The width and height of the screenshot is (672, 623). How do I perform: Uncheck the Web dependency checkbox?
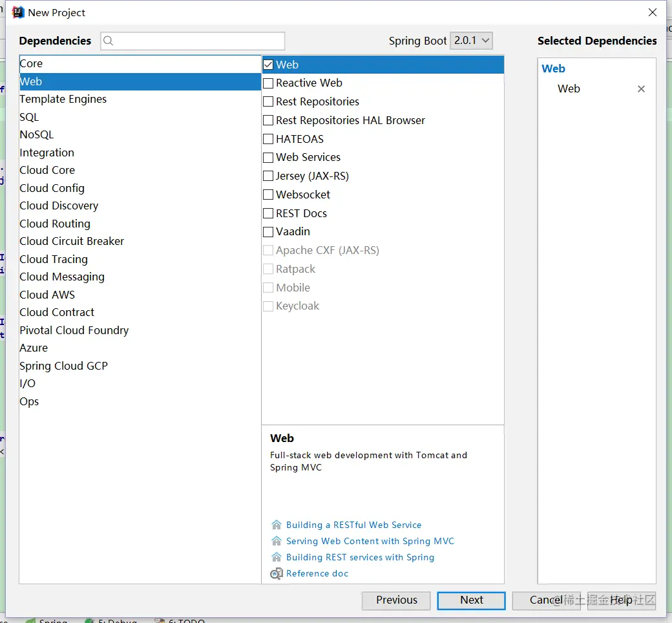268,65
